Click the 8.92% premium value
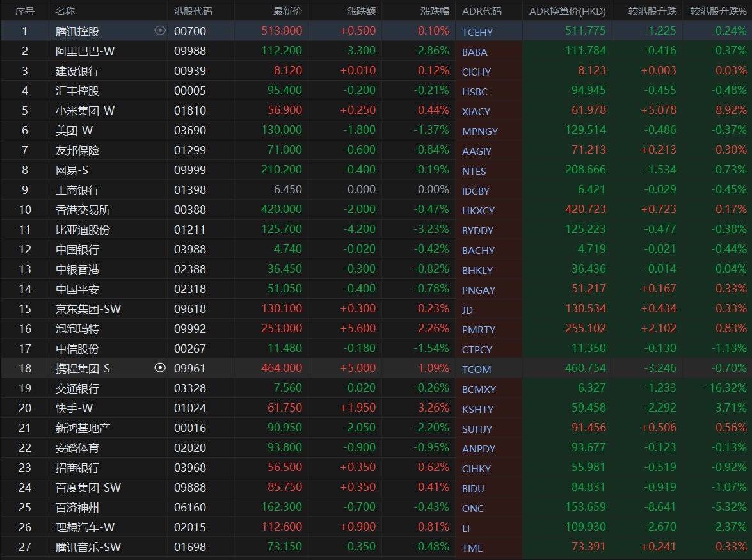This screenshot has height=560, width=752. click(731, 110)
